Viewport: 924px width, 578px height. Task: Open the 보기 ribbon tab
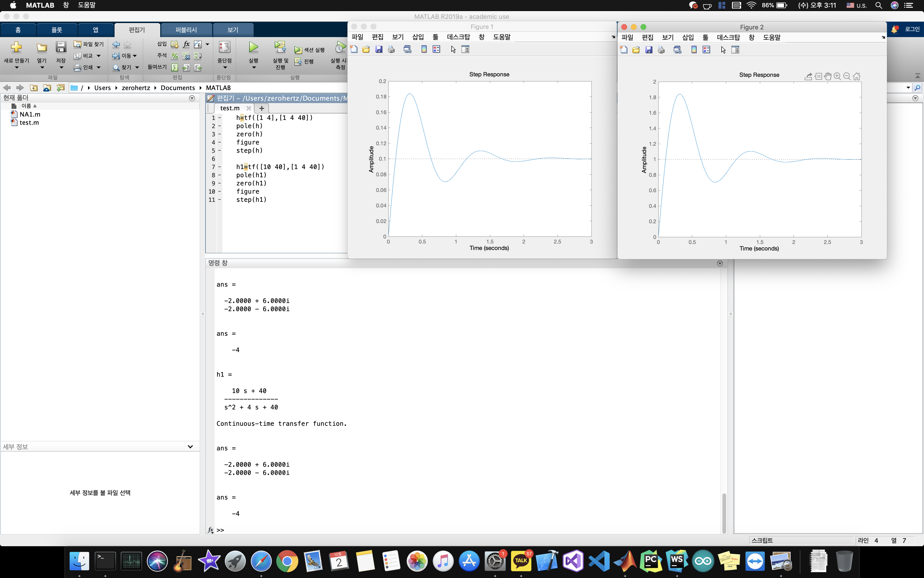(x=232, y=30)
